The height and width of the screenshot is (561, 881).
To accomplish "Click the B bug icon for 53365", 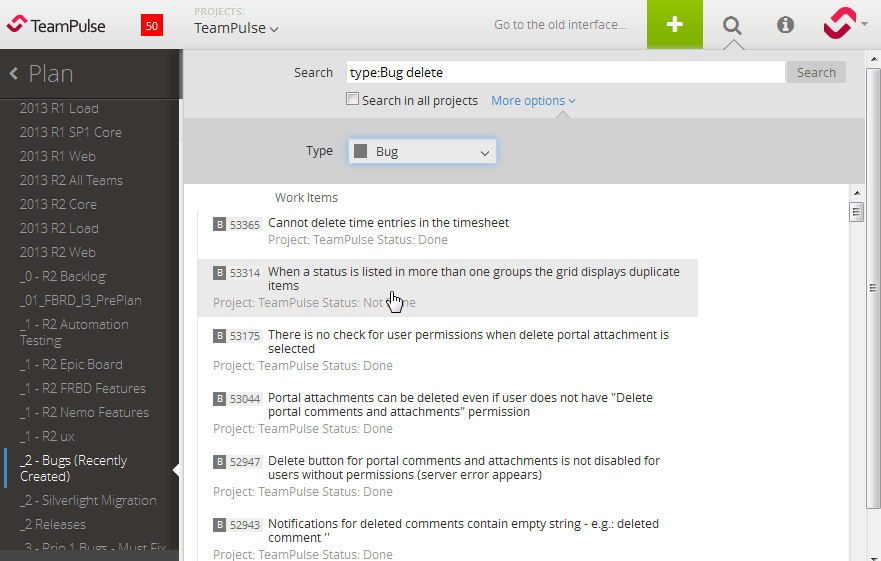I will point(219,224).
